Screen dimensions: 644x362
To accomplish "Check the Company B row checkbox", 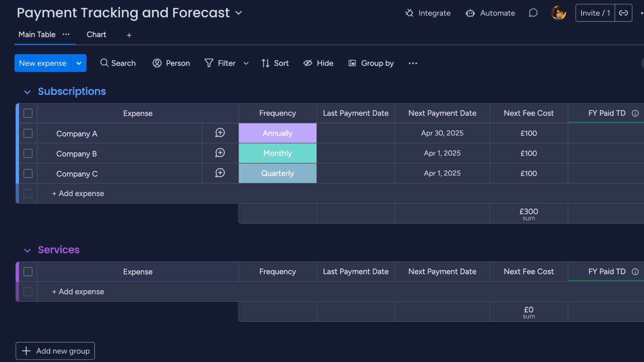I will point(28,154).
